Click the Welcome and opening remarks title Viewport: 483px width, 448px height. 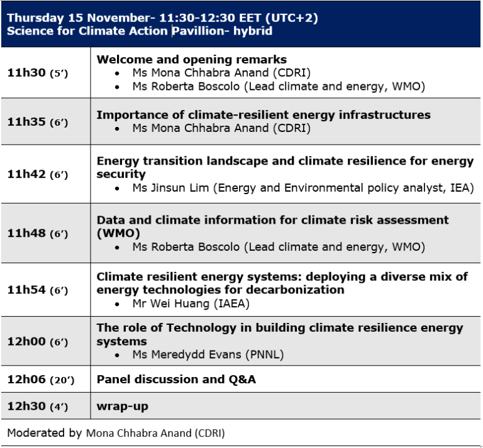tap(191, 60)
